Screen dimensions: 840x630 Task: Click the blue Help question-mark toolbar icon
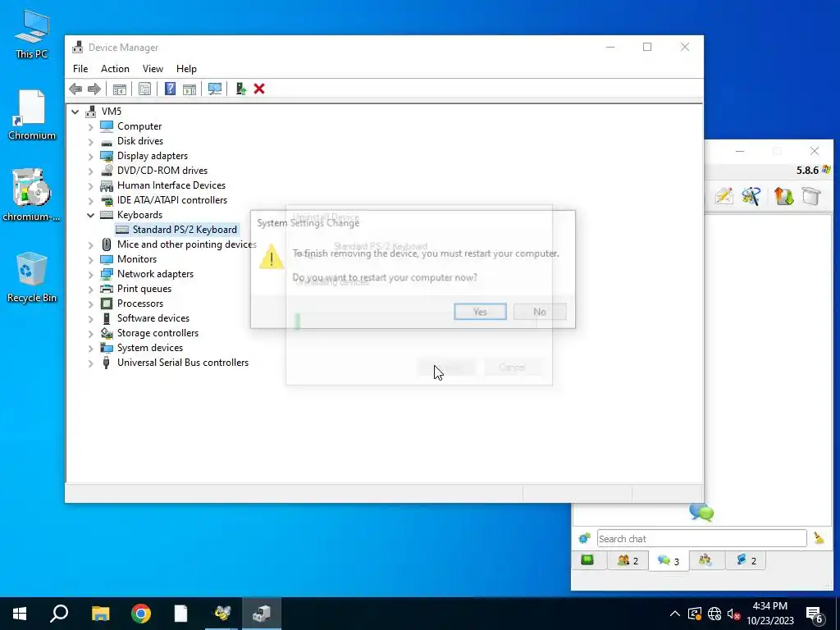[x=170, y=89]
